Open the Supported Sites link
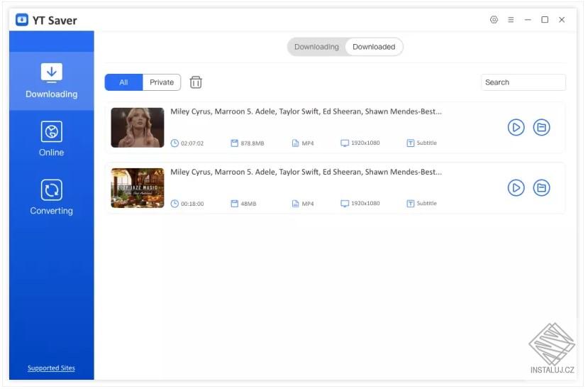The width and height of the screenshot is (588, 389). [x=51, y=368]
